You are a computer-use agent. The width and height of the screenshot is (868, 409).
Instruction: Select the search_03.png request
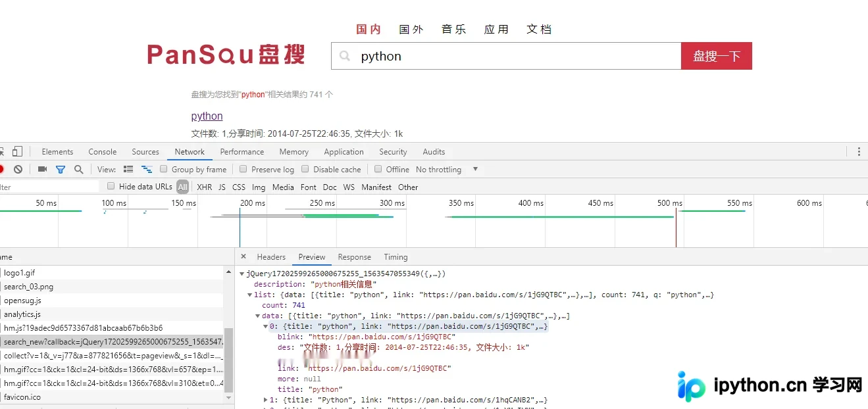pos(112,286)
